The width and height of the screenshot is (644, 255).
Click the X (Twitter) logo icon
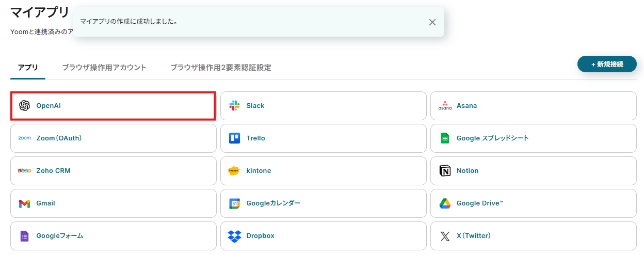coord(445,236)
